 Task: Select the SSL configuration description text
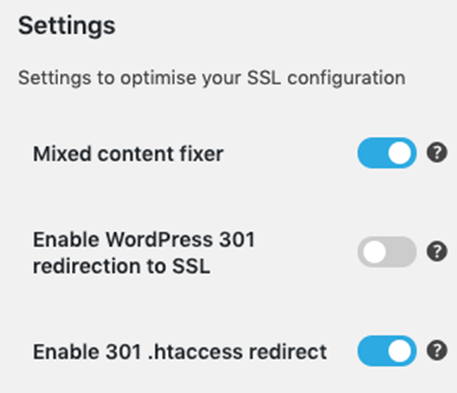pos(212,79)
